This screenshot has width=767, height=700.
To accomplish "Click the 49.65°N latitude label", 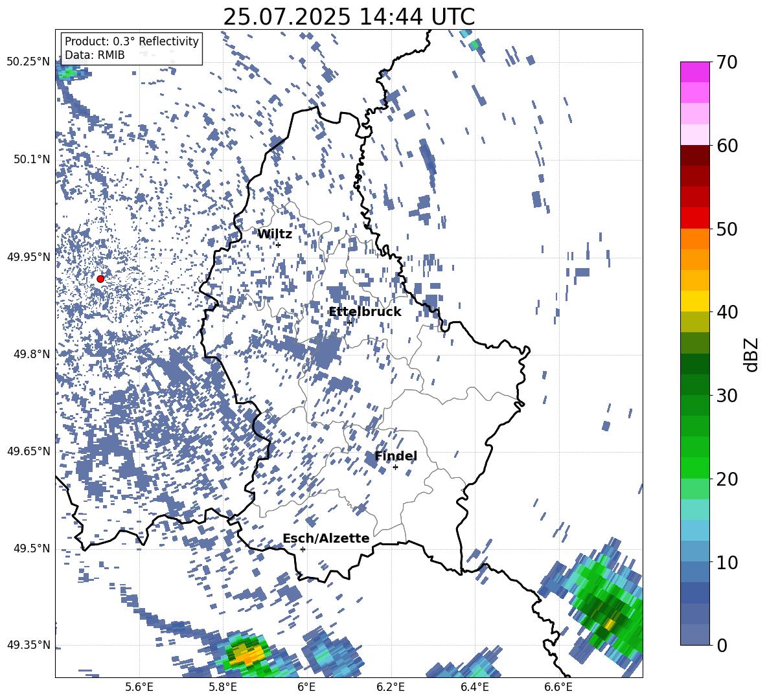I will (29, 451).
